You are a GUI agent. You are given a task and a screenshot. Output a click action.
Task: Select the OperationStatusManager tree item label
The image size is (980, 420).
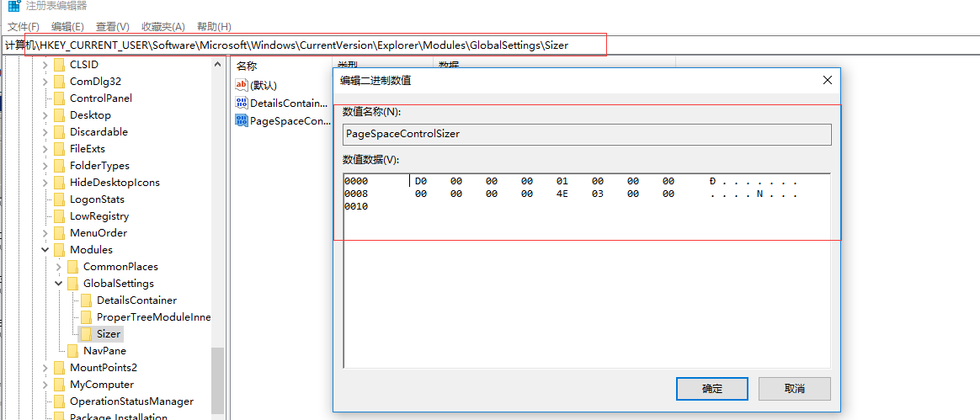click(x=132, y=401)
